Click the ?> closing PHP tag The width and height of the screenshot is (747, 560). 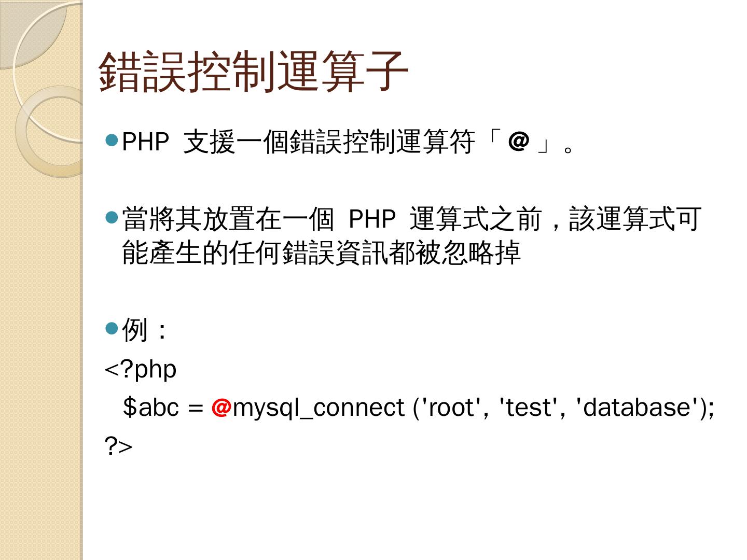[119, 446]
